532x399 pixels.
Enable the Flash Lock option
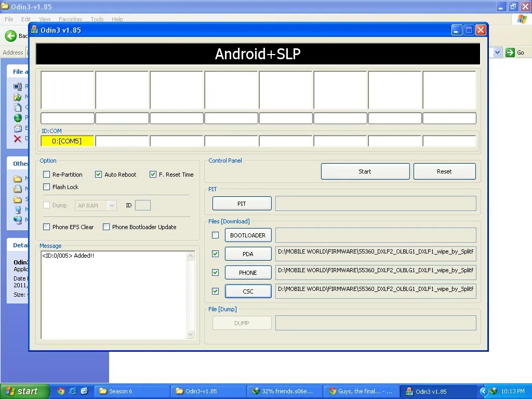(46, 187)
